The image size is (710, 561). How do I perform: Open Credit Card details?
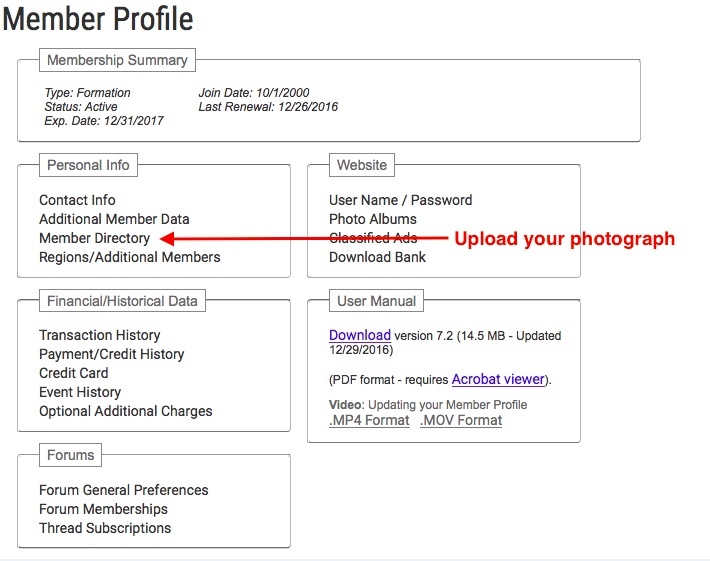[x=73, y=373]
